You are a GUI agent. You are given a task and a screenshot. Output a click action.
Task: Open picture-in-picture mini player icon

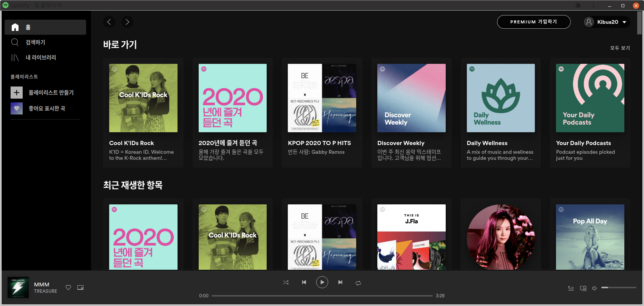click(80, 287)
